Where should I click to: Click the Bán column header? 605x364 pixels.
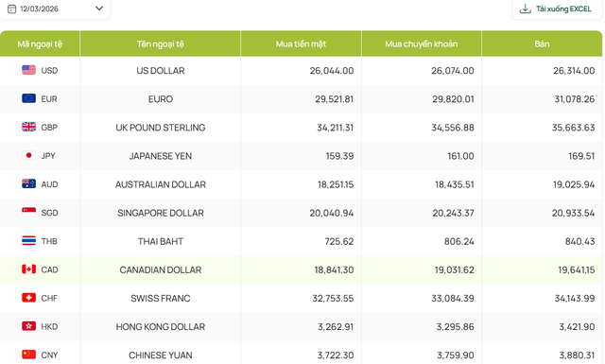tap(542, 44)
